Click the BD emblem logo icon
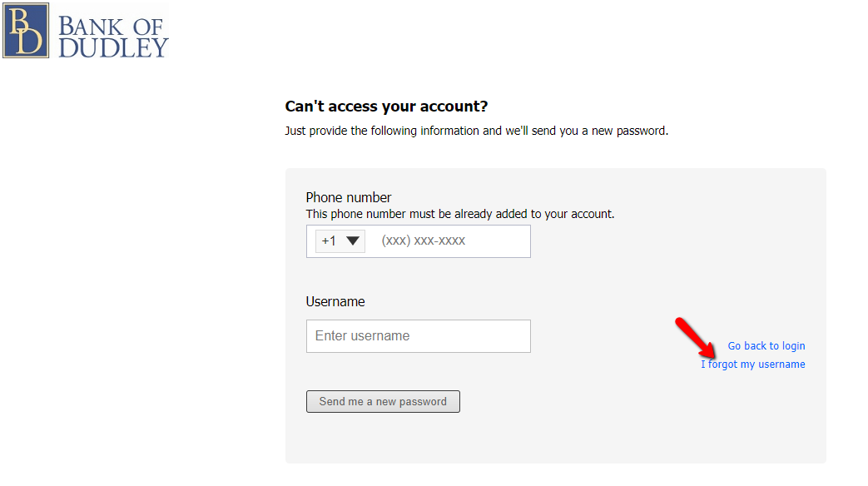The width and height of the screenshot is (868, 486). (x=26, y=31)
